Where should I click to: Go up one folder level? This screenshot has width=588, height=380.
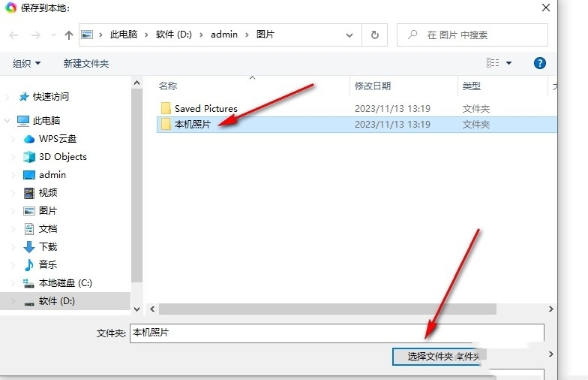(69, 35)
